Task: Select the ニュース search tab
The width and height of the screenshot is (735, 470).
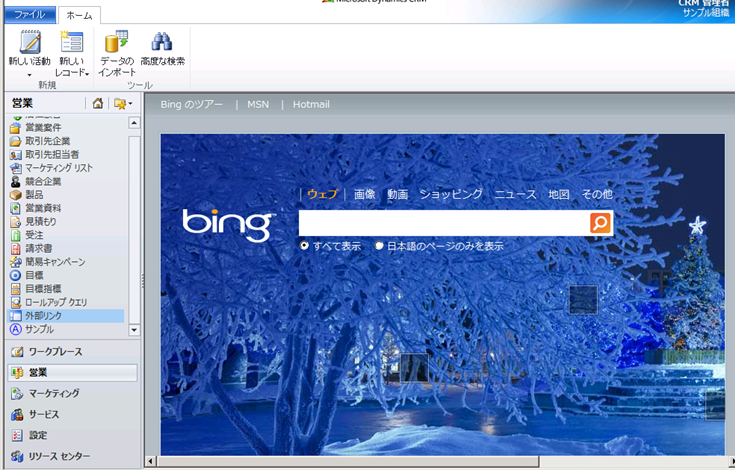Action: tap(515, 194)
